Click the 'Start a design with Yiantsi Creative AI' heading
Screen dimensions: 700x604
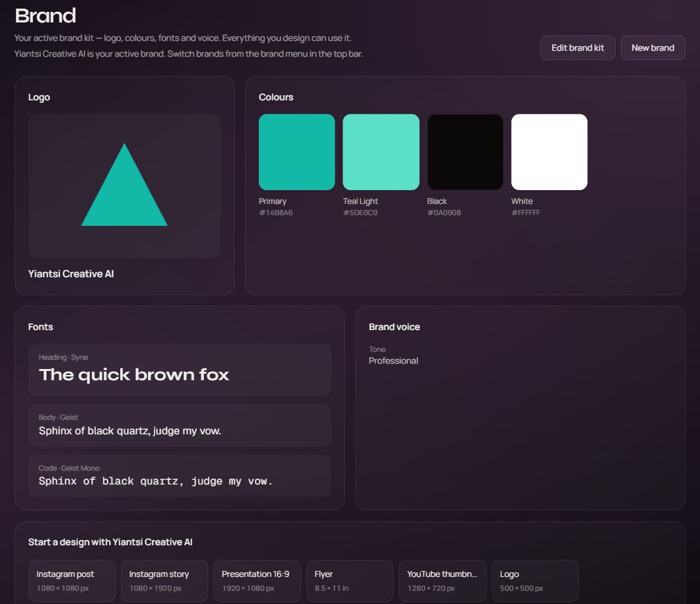coord(110,542)
